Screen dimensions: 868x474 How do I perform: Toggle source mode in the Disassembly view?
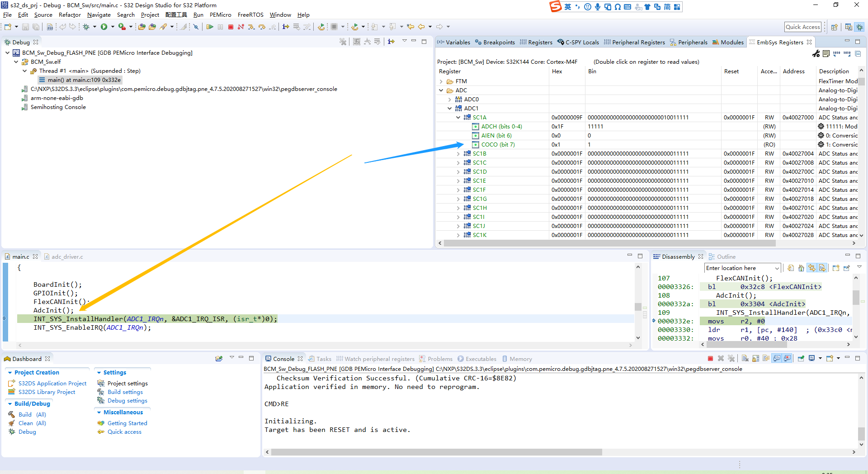823,268
